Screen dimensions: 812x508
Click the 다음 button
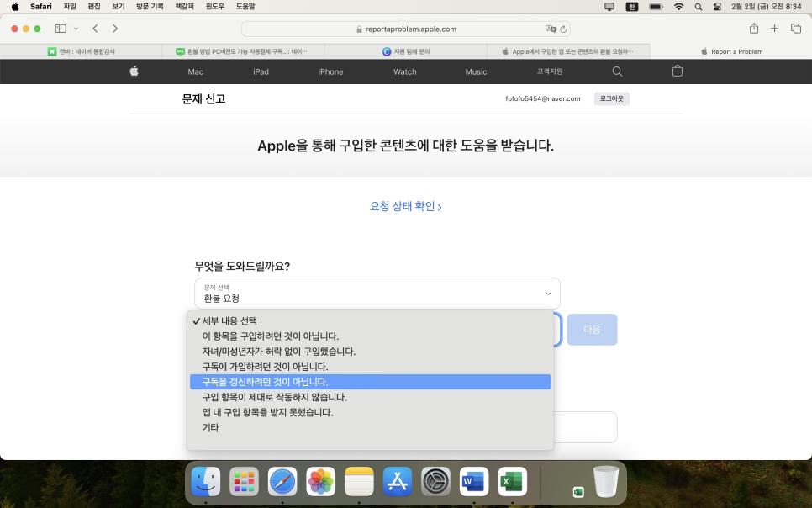point(592,329)
